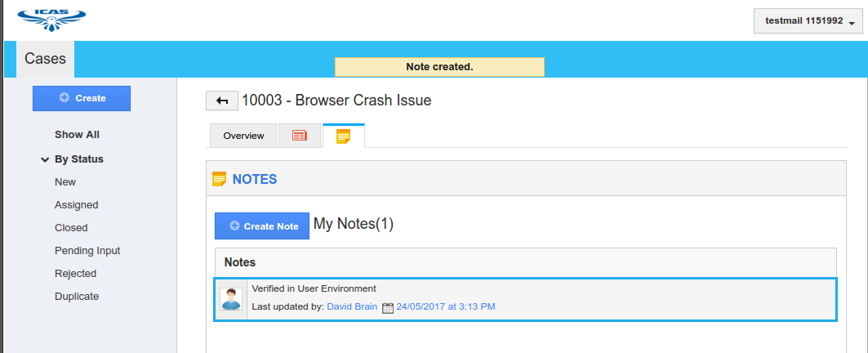This screenshot has width=868, height=353.
Task: Filter cases by Pending Input status
Action: pyautogui.click(x=87, y=251)
